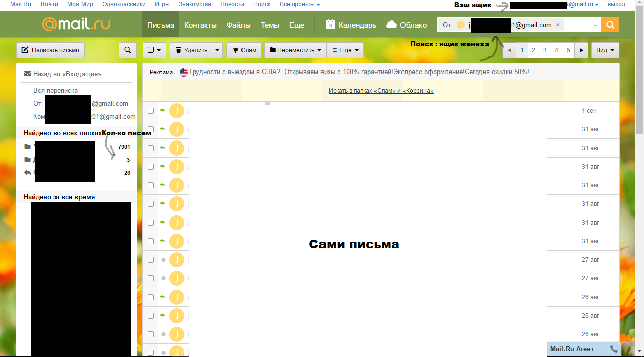Remove the sender filter chip with X

point(558,25)
